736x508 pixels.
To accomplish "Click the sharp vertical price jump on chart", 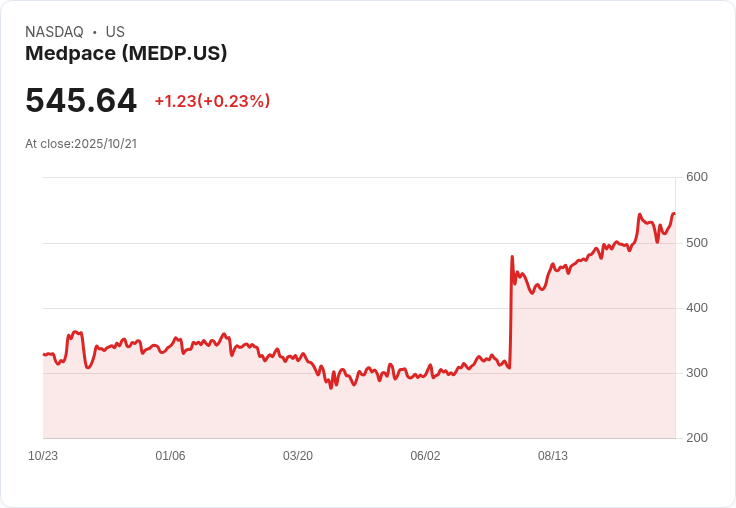I will pyautogui.click(x=511, y=310).
